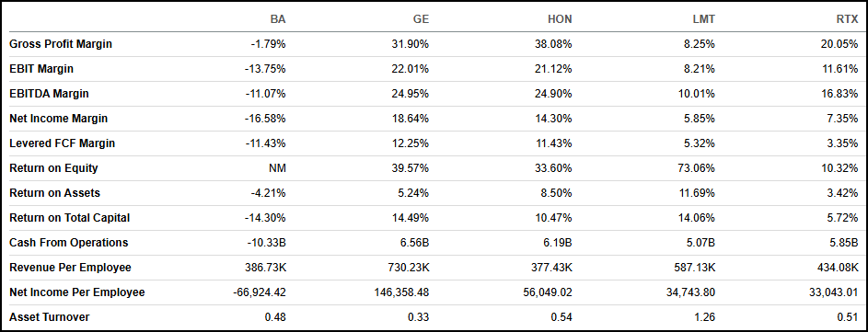Click the Levered FCF Margin label
This screenshot has width=868, height=332.
pos(62,143)
